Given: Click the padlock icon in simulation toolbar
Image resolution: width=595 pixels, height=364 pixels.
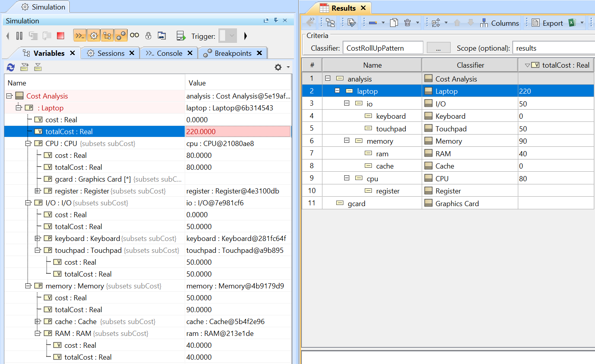Looking at the screenshot, I should tap(148, 36).
